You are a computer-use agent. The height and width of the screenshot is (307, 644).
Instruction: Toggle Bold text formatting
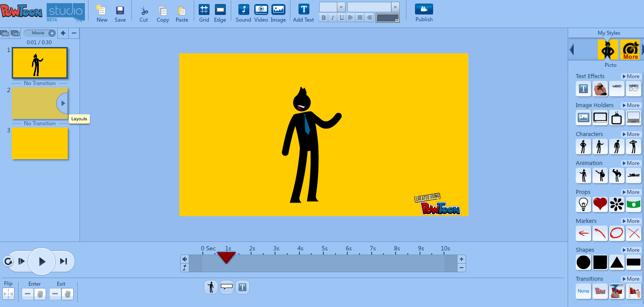pos(323,18)
